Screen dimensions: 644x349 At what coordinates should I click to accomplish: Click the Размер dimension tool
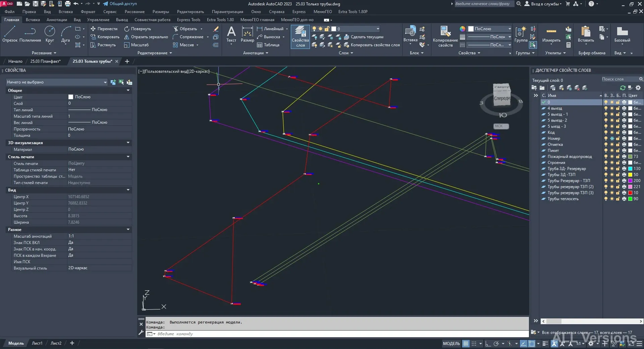[x=247, y=34]
